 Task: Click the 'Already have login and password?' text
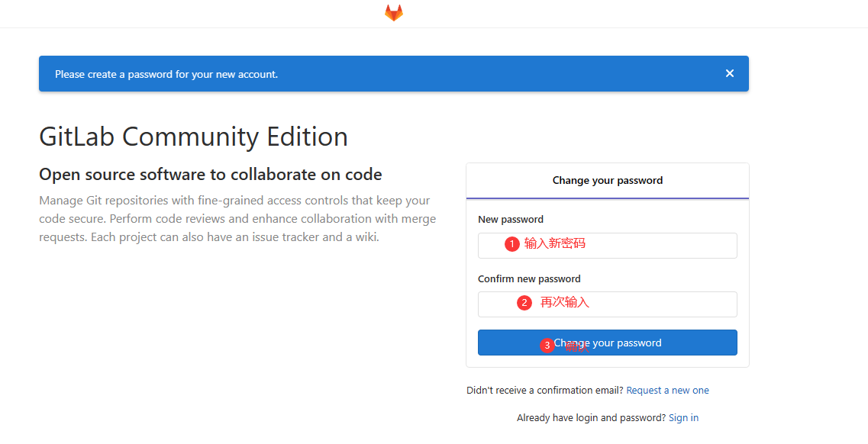(x=591, y=418)
